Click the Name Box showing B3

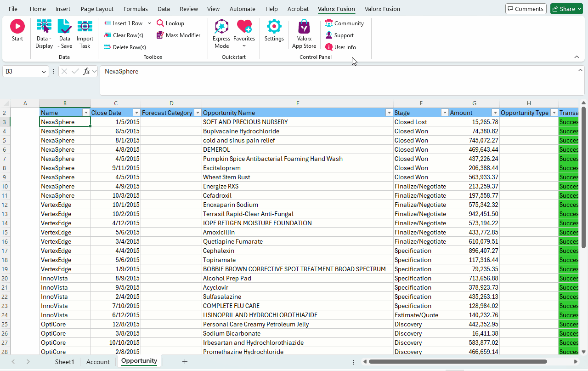pyautogui.click(x=21, y=71)
